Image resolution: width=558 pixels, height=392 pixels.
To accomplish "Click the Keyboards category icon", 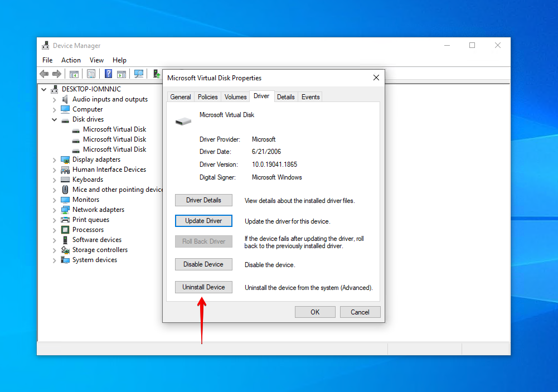I will point(65,180).
